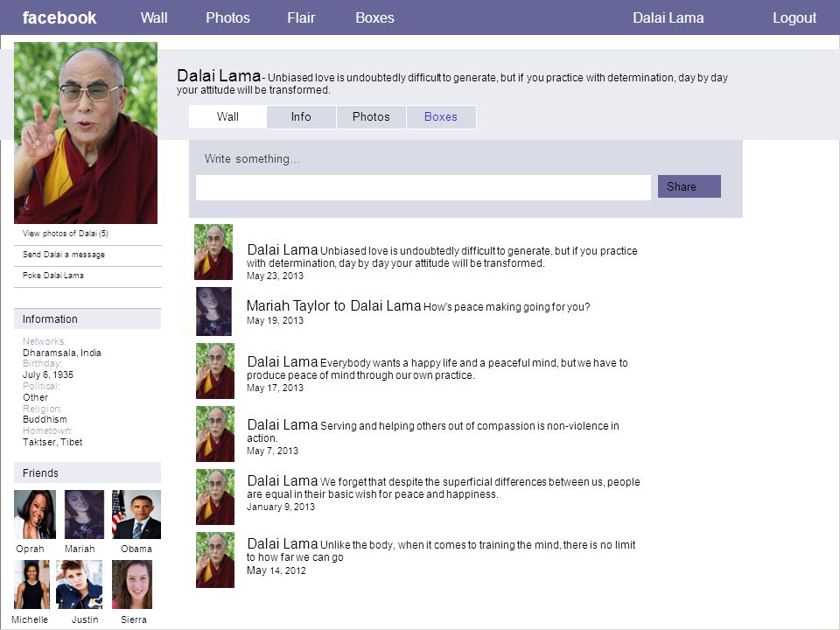Switch to the Info profile tab
This screenshot has width=840, height=630.
(301, 116)
